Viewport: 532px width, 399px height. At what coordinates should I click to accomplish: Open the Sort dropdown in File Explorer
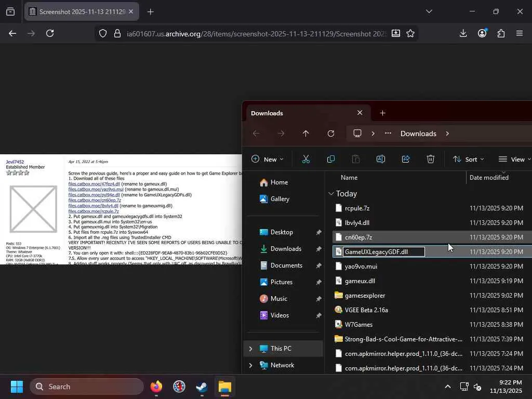(469, 159)
